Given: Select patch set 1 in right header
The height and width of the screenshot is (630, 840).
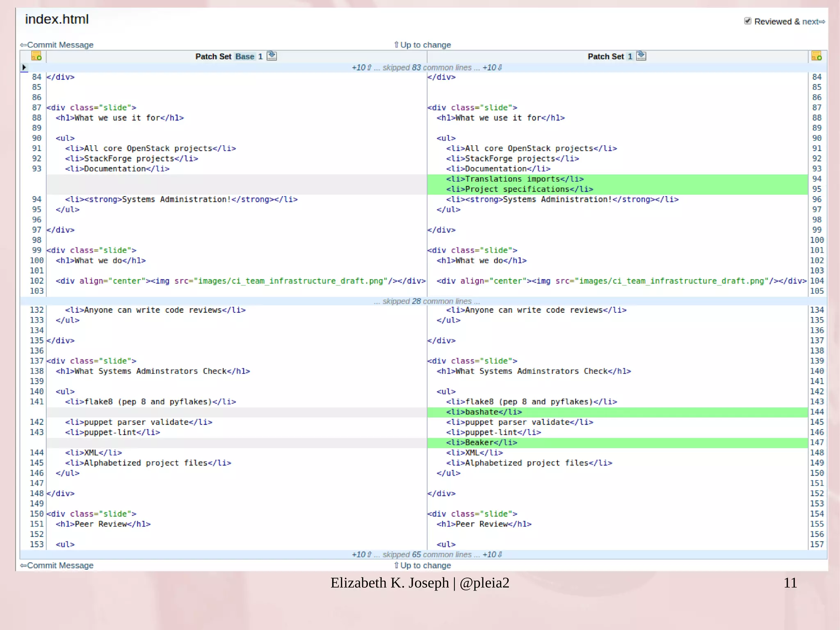Looking at the screenshot, I should pyautogui.click(x=630, y=57).
